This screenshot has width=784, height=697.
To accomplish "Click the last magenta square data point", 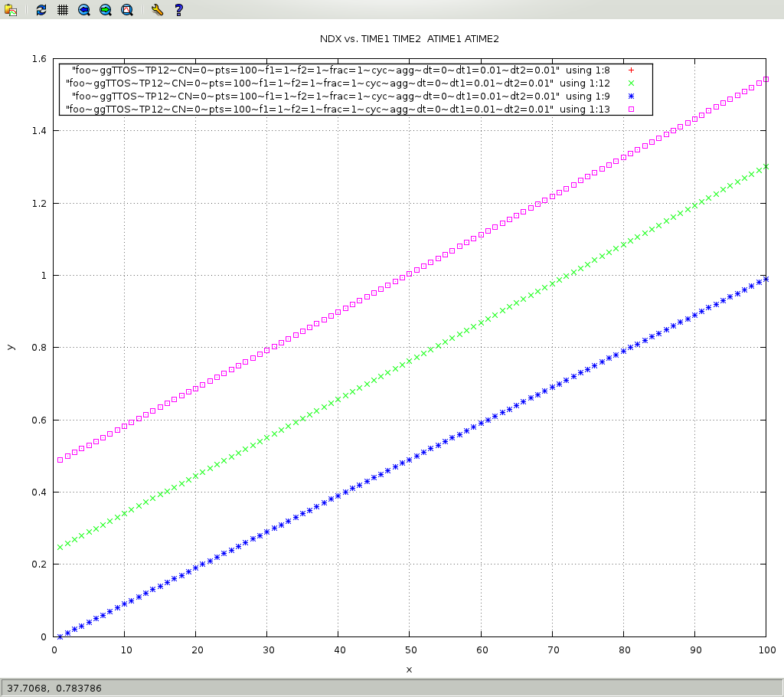I will click(x=766, y=79).
